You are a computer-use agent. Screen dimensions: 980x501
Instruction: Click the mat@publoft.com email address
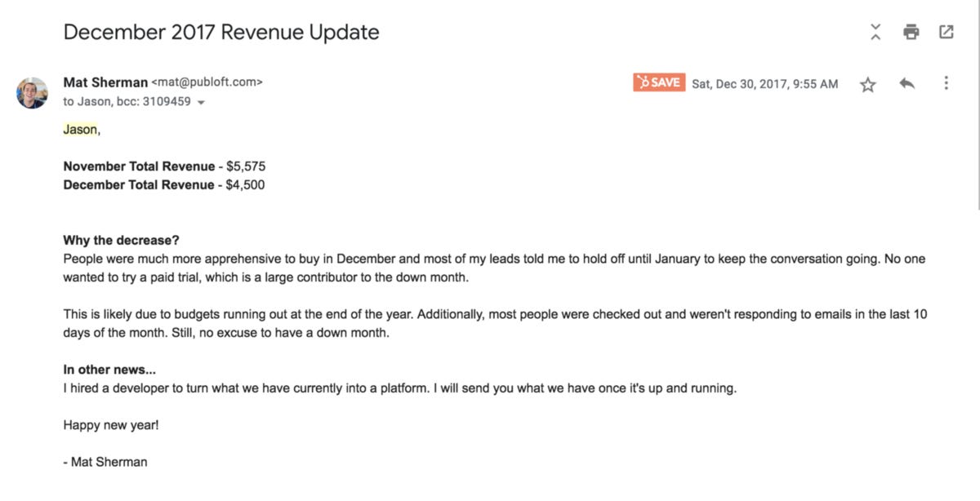point(207,82)
